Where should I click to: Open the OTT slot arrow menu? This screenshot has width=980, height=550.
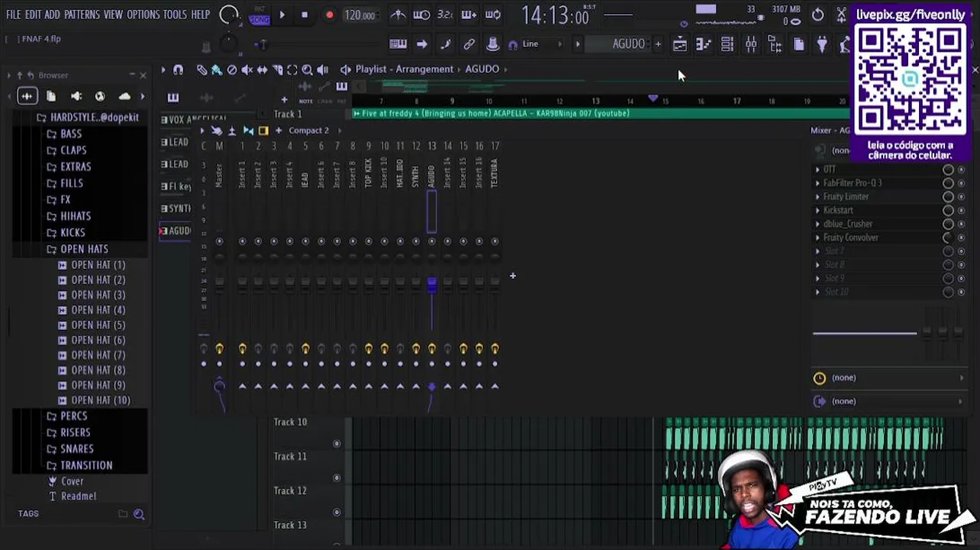click(x=817, y=170)
